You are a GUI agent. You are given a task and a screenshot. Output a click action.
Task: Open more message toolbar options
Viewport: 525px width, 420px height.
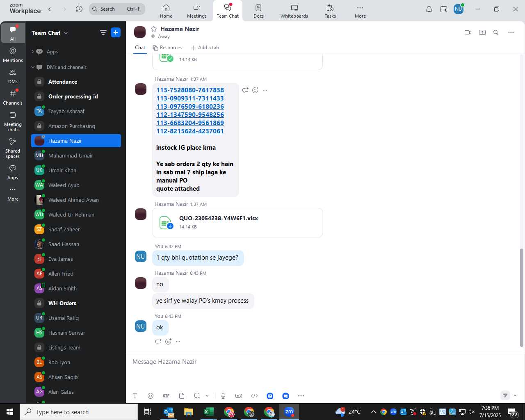click(301, 396)
